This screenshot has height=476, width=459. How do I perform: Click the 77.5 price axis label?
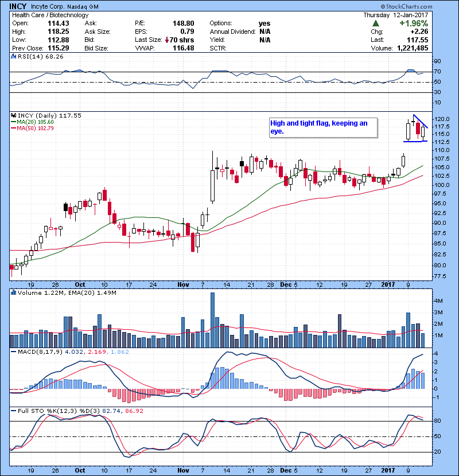440,276
